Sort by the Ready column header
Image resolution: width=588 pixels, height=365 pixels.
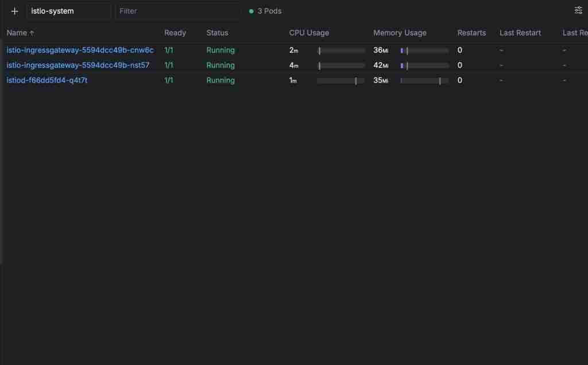tap(175, 33)
